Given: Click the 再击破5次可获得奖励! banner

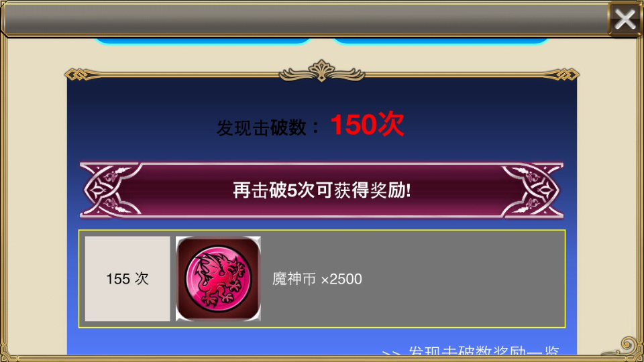Looking at the screenshot, I should (x=321, y=190).
